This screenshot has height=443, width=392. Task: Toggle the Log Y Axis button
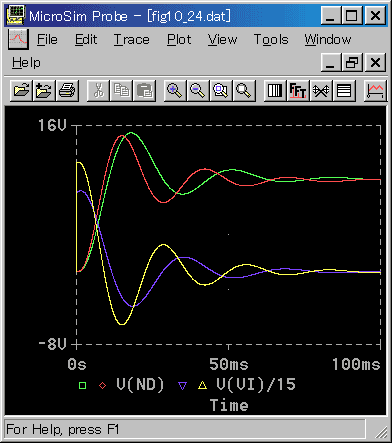click(x=344, y=90)
